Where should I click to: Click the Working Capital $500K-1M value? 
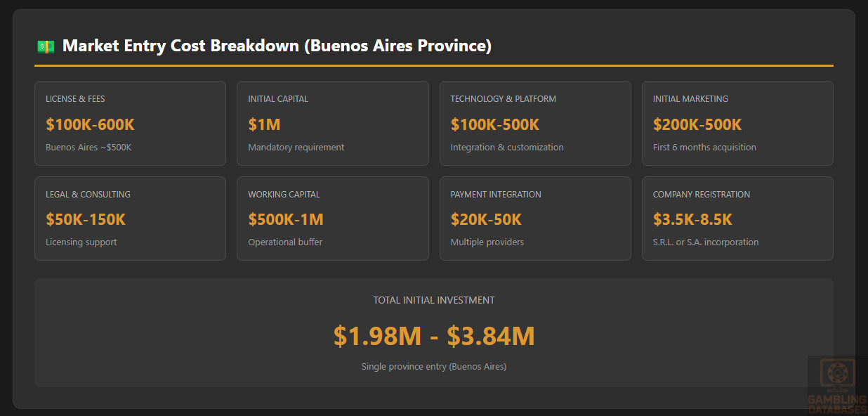285,220
